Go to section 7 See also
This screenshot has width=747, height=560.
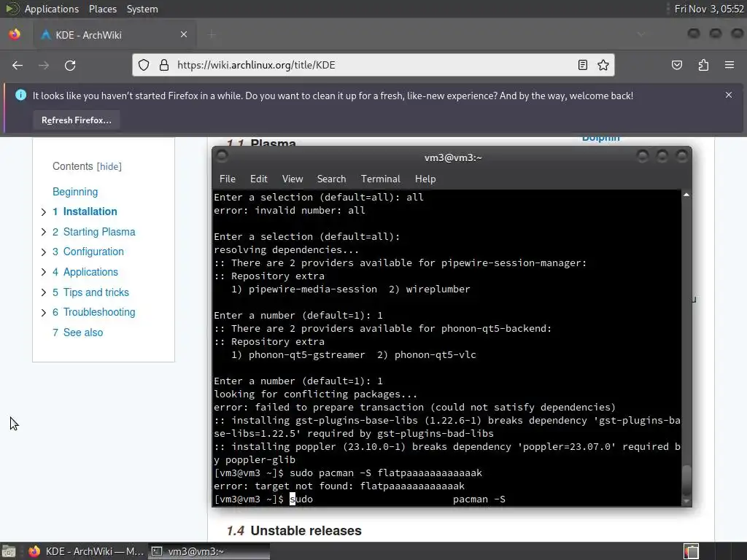tap(77, 332)
